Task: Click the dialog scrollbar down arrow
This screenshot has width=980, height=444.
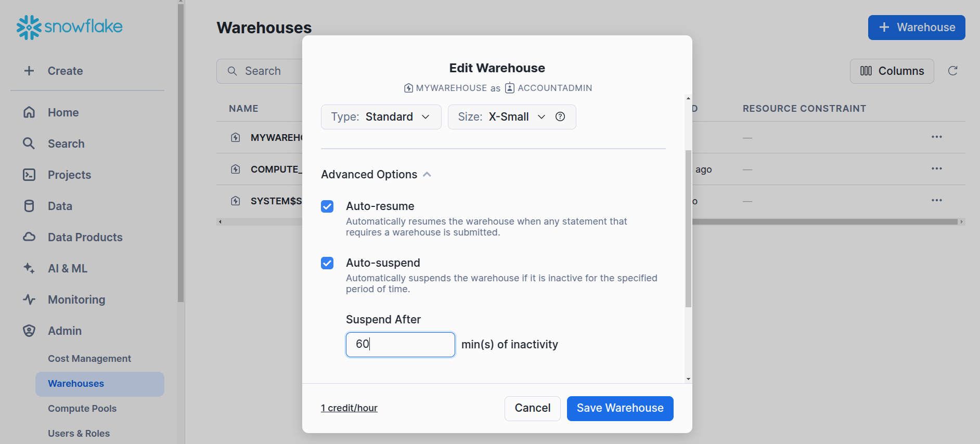Action: [x=688, y=379]
